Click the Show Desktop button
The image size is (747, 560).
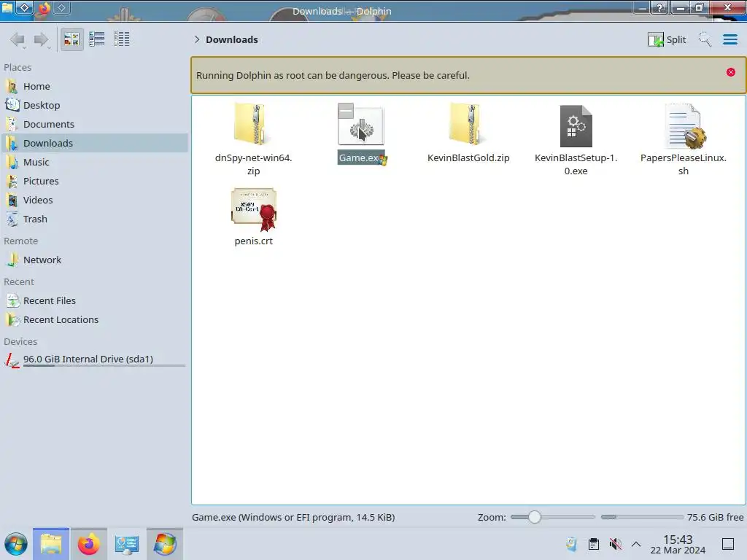pos(728,544)
